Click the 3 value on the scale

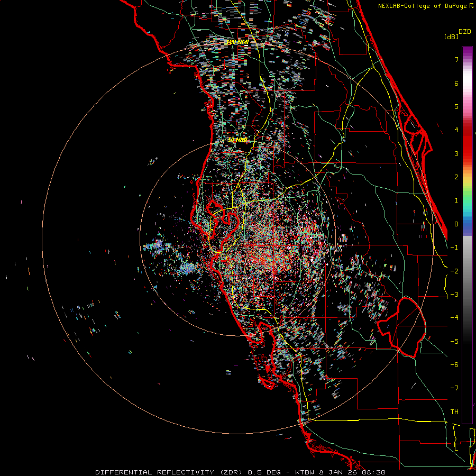[x=456, y=153]
